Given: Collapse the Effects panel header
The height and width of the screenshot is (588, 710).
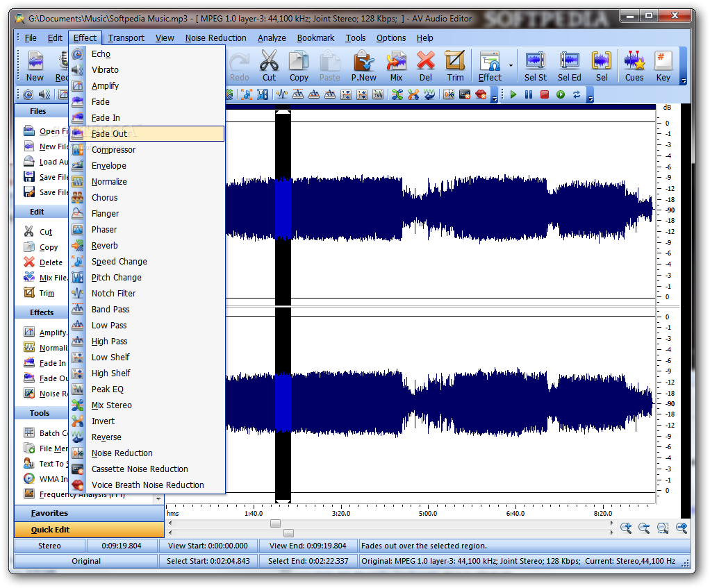Looking at the screenshot, I should point(42,312).
